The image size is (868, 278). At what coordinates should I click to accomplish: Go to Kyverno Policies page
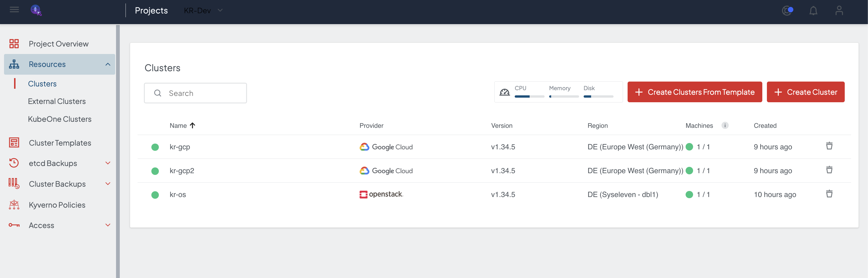(x=57, y=205)
